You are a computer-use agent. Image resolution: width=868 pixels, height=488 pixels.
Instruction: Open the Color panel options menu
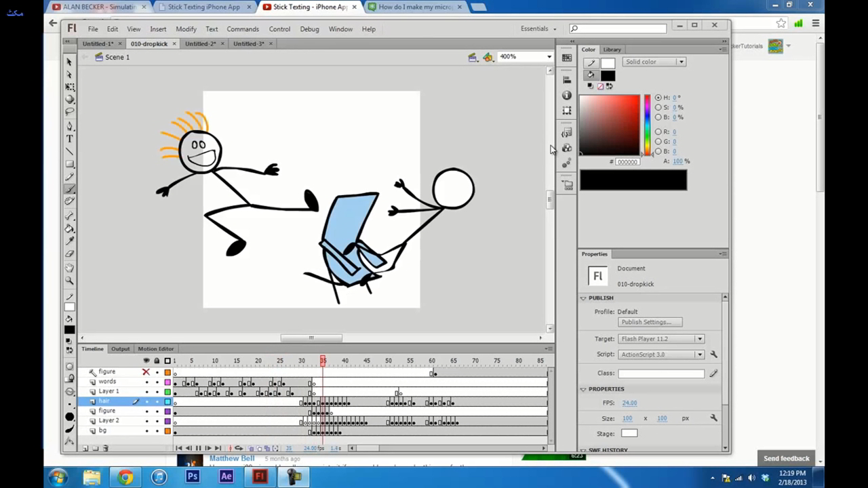point(723,49)
